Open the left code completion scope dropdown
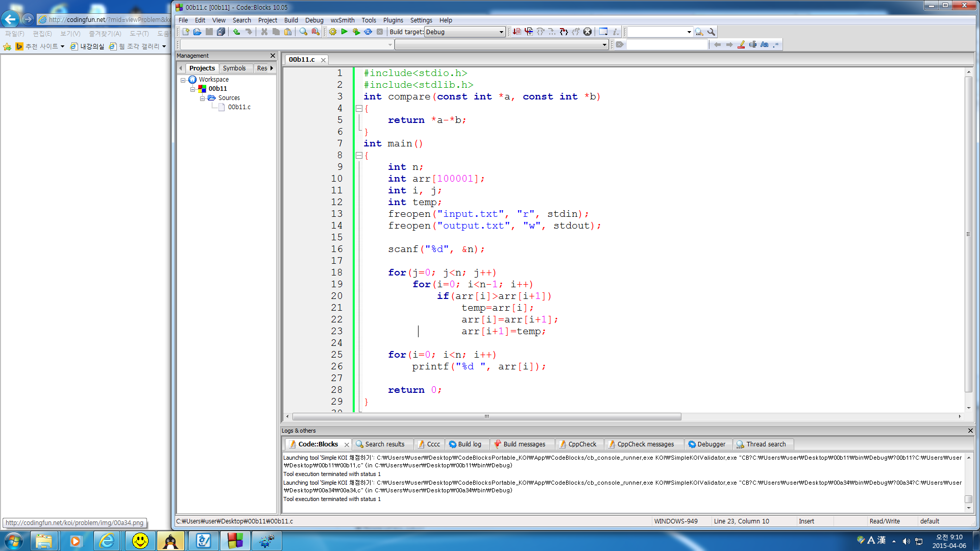 point(390,45)
